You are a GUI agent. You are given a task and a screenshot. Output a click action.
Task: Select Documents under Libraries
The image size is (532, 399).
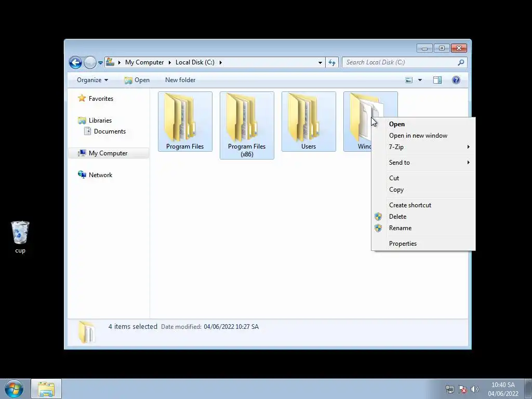pyautogui.click(x=110, y=131)
